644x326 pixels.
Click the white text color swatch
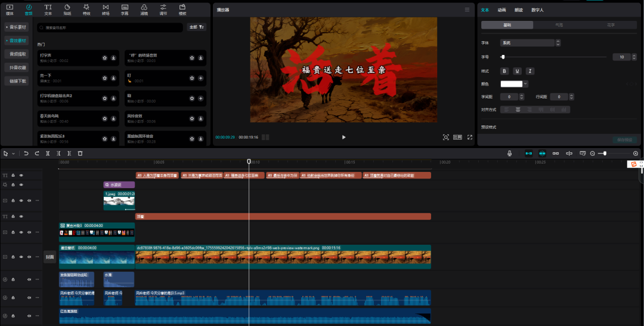(512, 84)
